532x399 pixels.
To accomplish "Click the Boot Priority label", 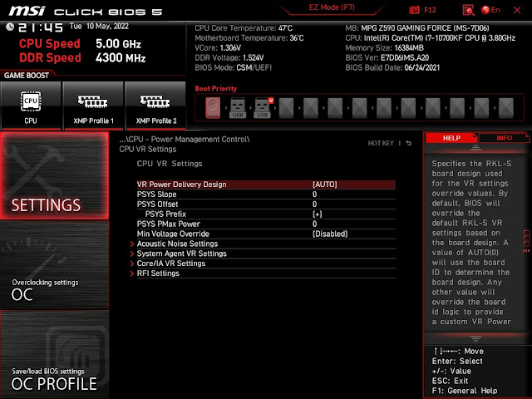I will click(216, 89).
